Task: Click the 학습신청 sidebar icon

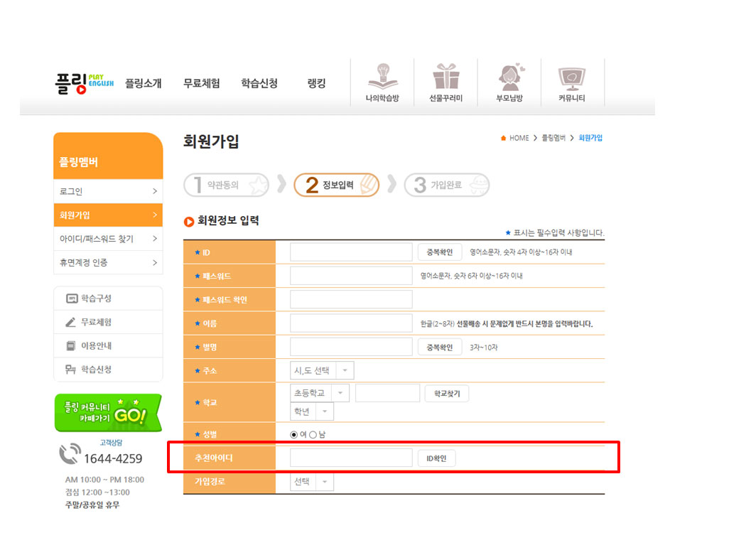Action: (71, 370)
